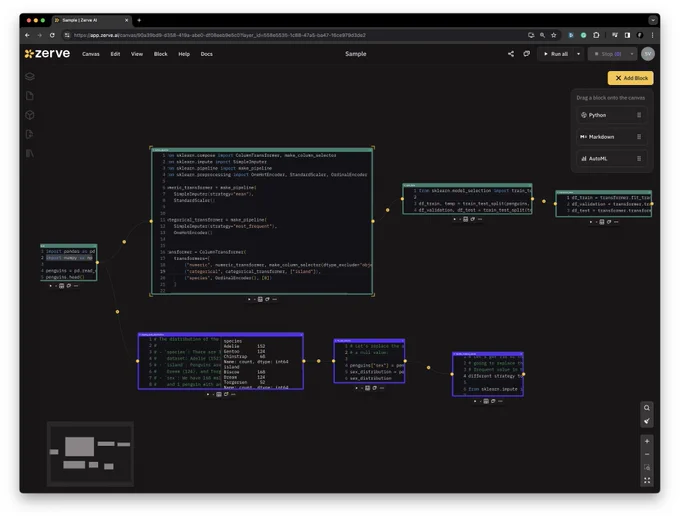Click rerun icon under the sex_distribution block

[374, 388]
